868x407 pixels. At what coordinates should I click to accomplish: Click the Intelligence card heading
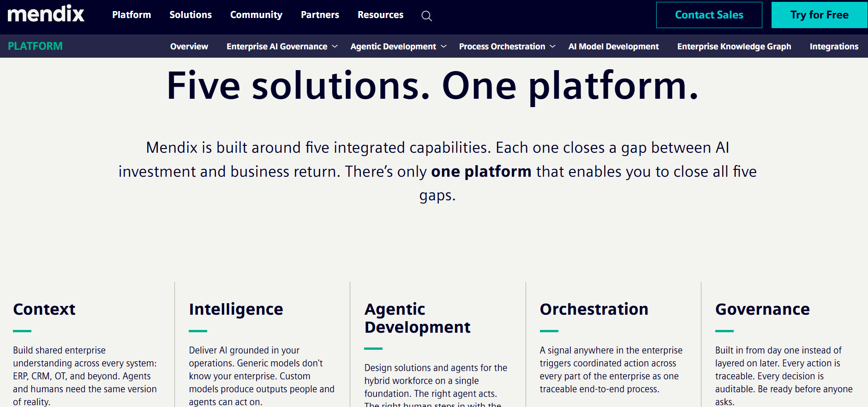[236, 309]
